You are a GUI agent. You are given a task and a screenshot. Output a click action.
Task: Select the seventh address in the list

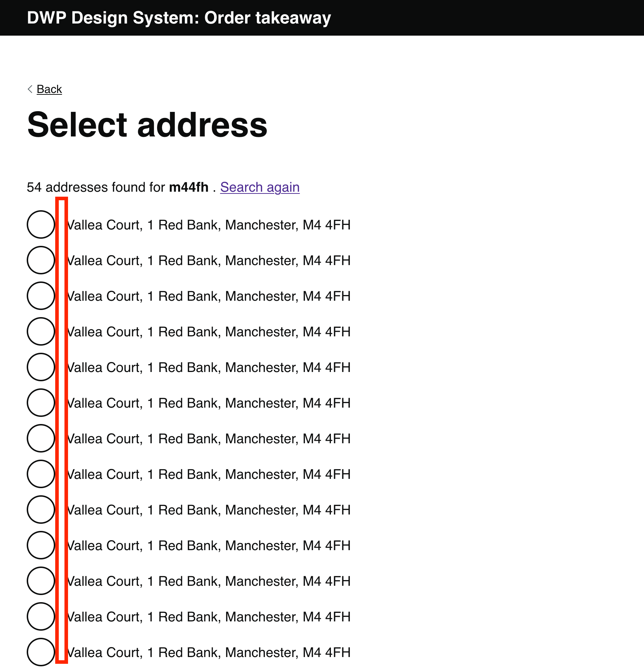coord(41,439)
